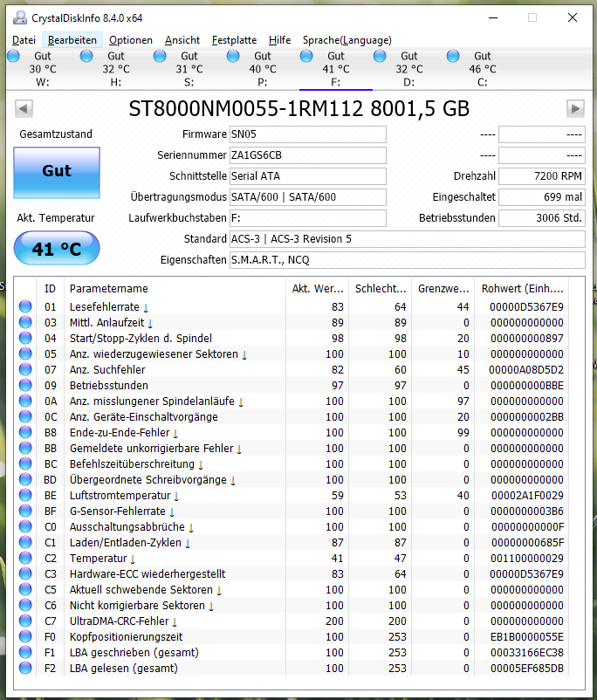
Task: Click the Drehzahl value 7200 RPM
Action: (x=542, y=176)
